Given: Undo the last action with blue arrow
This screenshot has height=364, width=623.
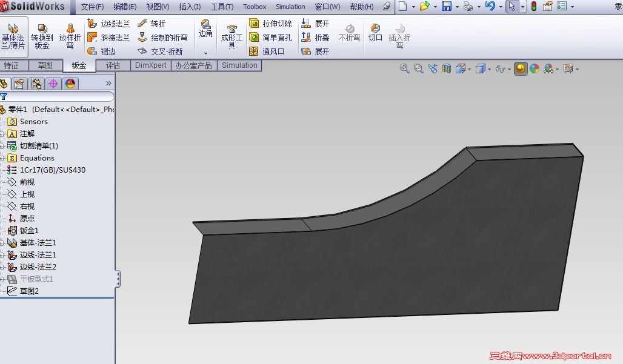Looking at the screenshot, I should (x=490, y=6).
